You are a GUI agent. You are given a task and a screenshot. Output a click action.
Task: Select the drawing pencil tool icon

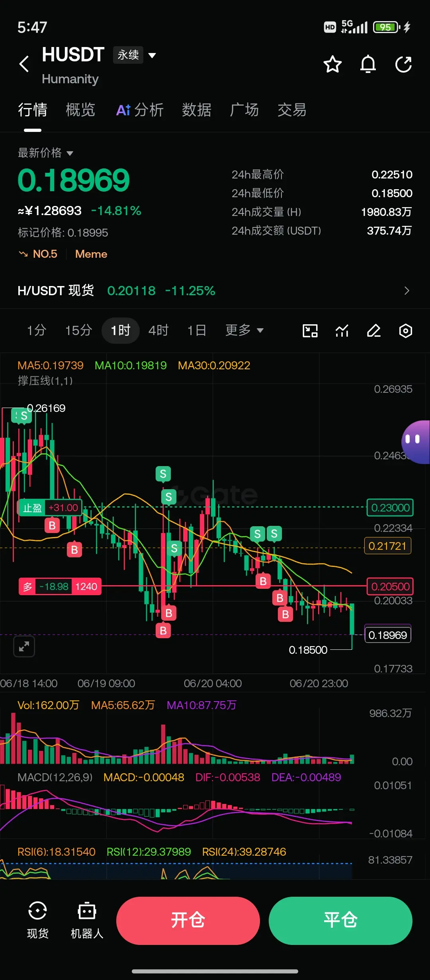374,331
